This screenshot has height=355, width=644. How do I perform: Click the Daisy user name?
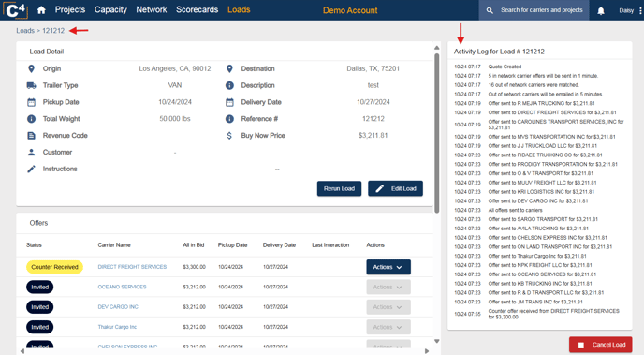click(626, 10)
